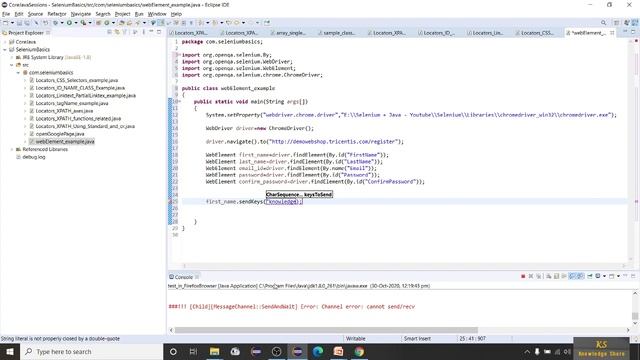
Task: Open the File menu
Action: 6,14
